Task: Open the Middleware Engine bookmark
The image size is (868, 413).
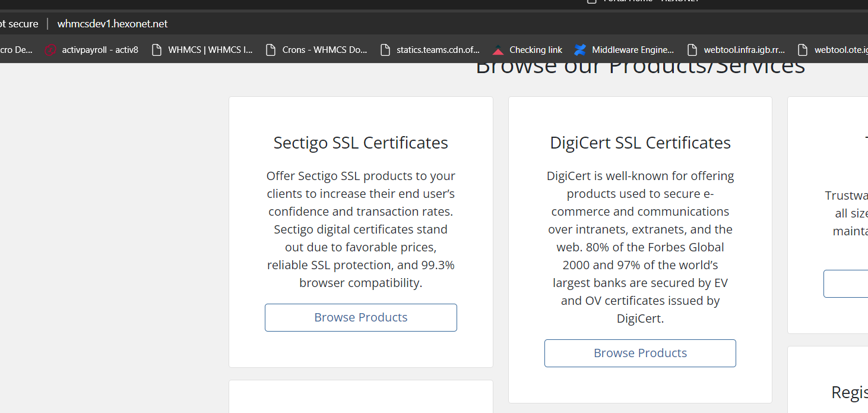Action: pos(625,50)
